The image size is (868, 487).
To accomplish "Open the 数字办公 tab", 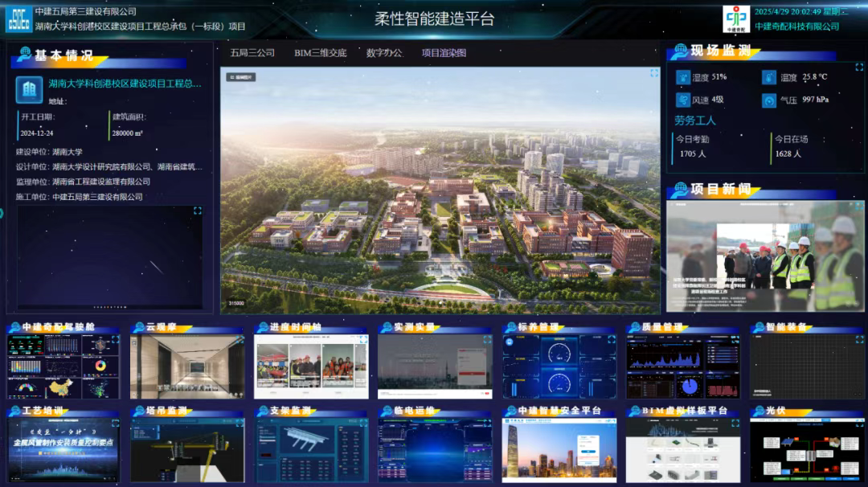I will [384, 53].
